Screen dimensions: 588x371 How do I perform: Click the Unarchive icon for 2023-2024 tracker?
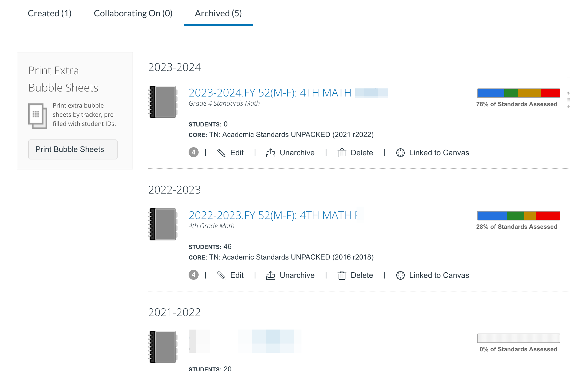coord(271,153)
